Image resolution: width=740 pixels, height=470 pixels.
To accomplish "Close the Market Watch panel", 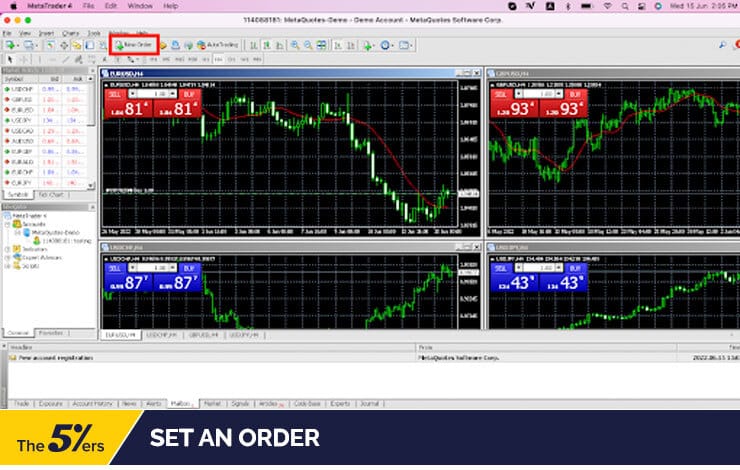I will pos(93,70).
